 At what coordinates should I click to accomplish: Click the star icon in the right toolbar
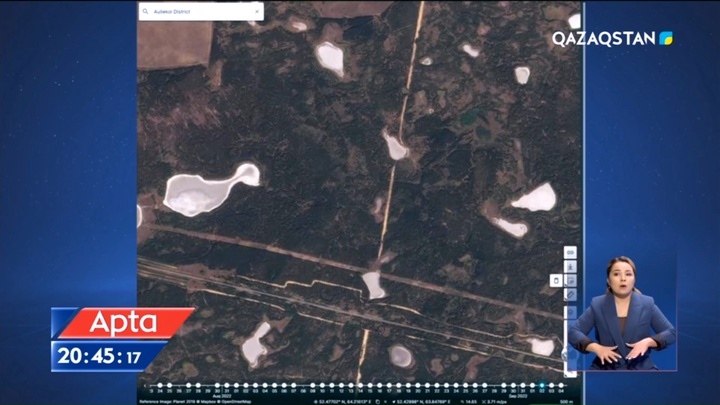click(x=570, y=267)
